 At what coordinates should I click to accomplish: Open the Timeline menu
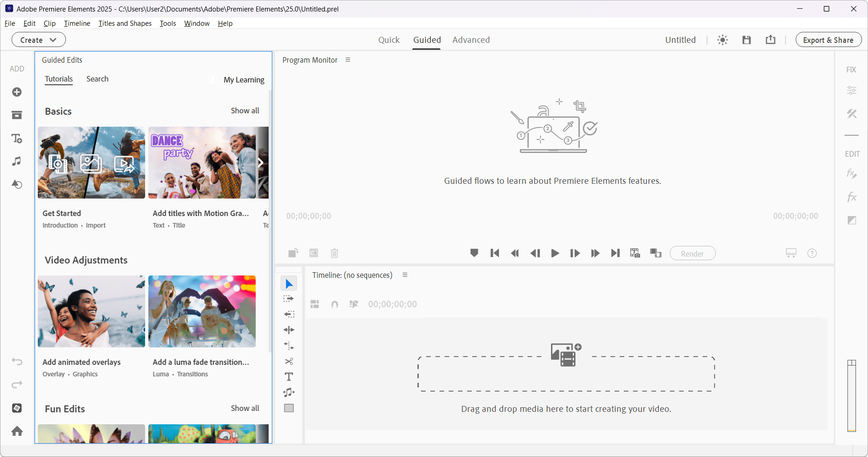77,23
